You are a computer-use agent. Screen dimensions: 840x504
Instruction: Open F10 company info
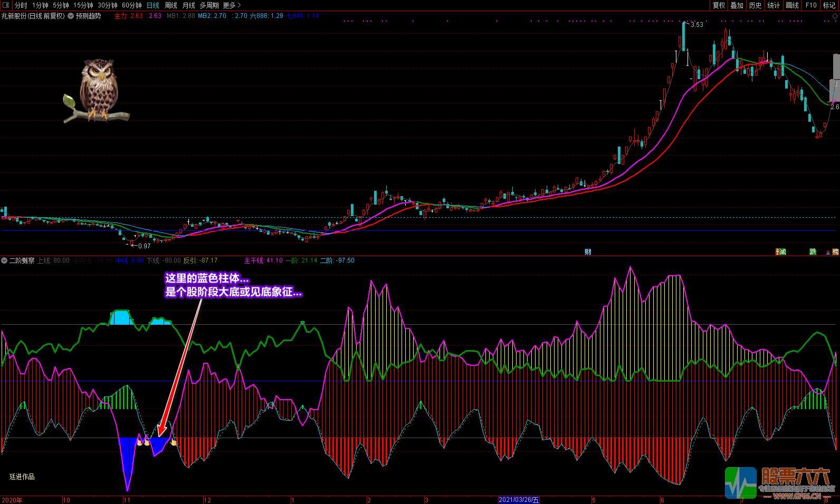tap(811, 5)
